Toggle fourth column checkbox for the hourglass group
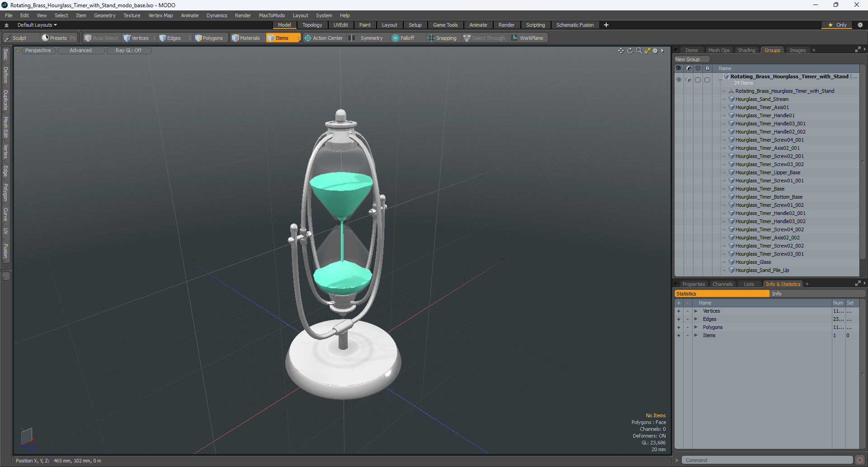This screenshot has width=868, height=467. click(708, 80)
